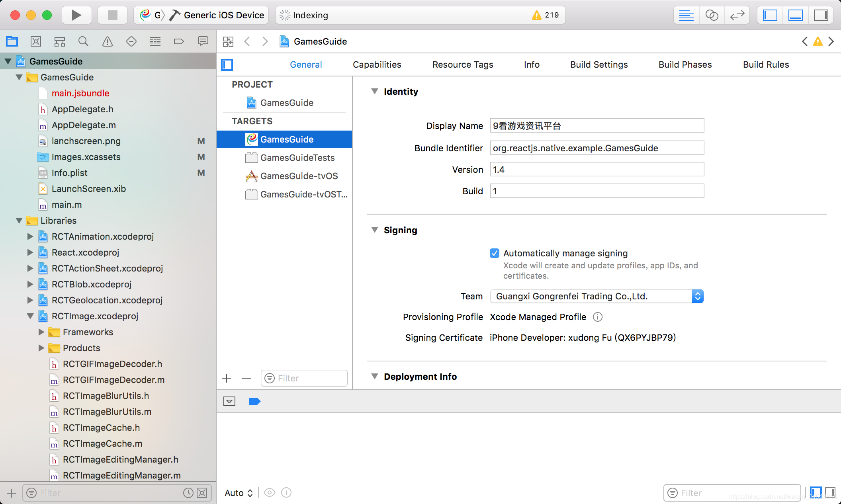Open the Build Phases tab
This screenshot has height=504, width=841.
click(685, 64)
